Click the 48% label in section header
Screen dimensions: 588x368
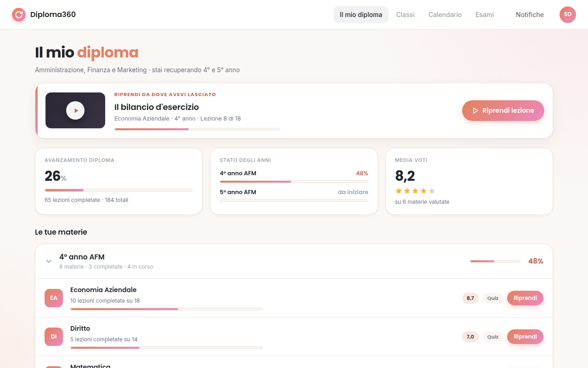536,261
